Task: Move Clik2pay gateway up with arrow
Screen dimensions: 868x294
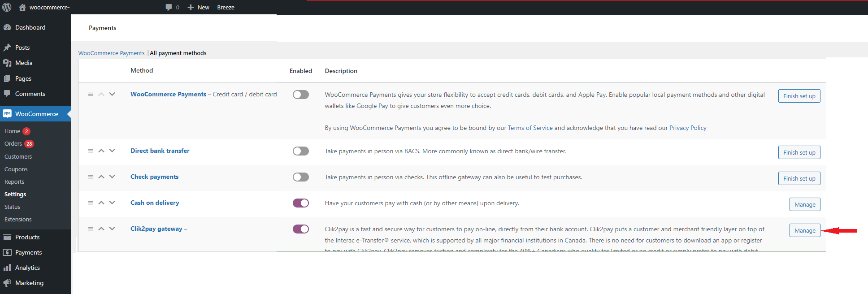Action: 101,229
